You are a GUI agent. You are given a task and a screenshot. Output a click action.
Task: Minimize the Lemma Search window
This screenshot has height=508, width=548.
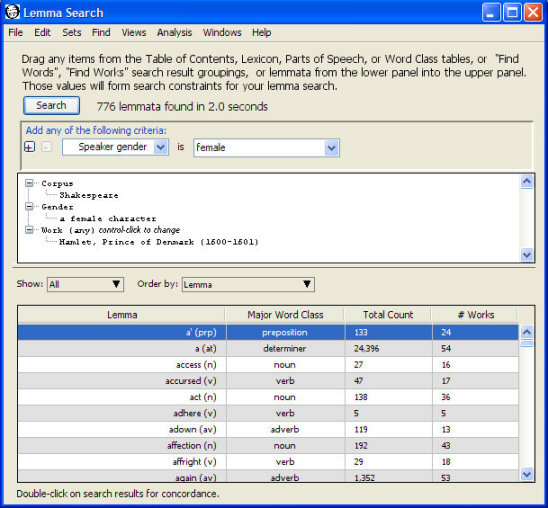(491, 13)
